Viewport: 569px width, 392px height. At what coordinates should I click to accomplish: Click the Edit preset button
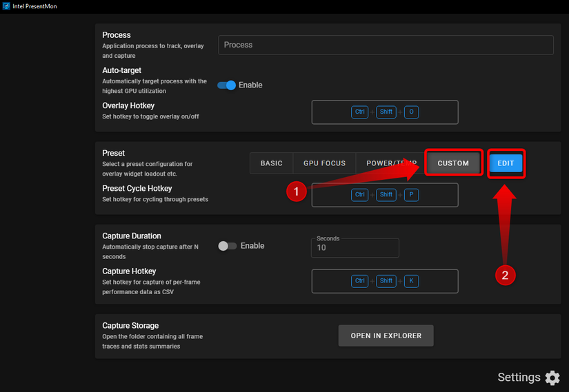(x=506, y=163)
